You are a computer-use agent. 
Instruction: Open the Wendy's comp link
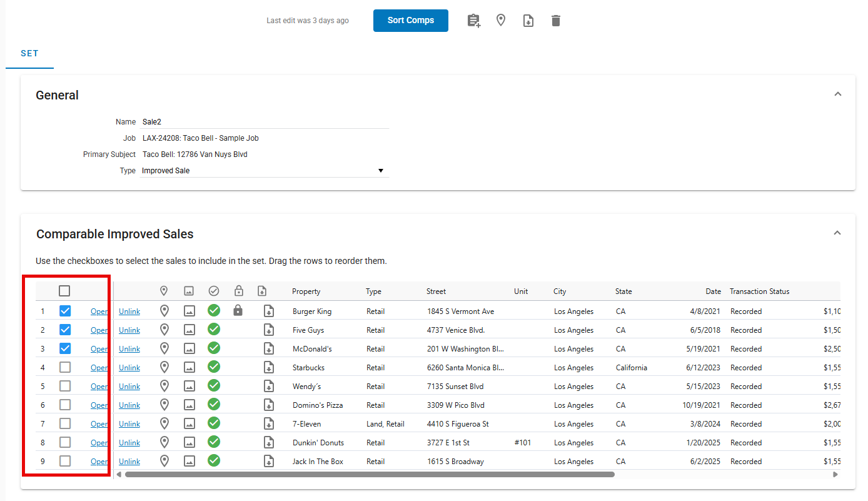coord(99,387)
